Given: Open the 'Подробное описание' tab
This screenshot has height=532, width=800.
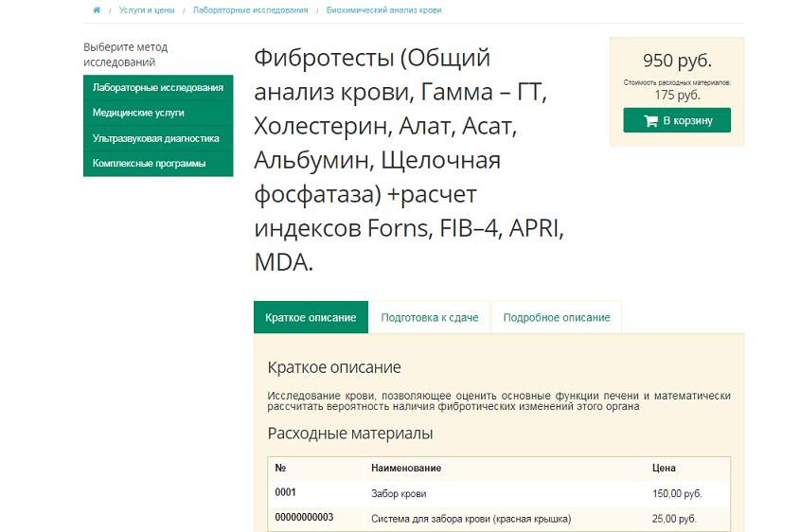Looking at the screenshot, I should point(556,317).
